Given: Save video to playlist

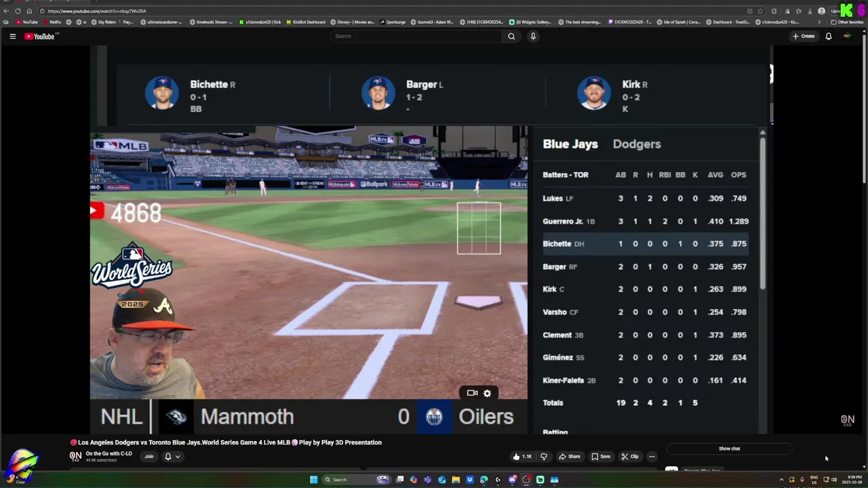Looking at the screenshot, I should [601, 456].
